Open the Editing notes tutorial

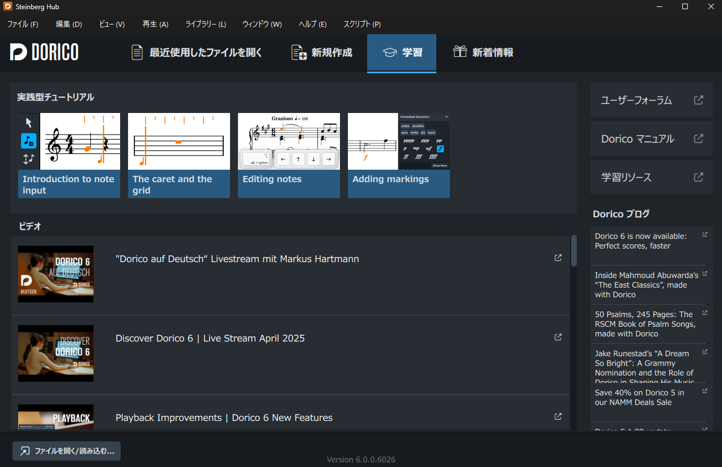(289, 155)
